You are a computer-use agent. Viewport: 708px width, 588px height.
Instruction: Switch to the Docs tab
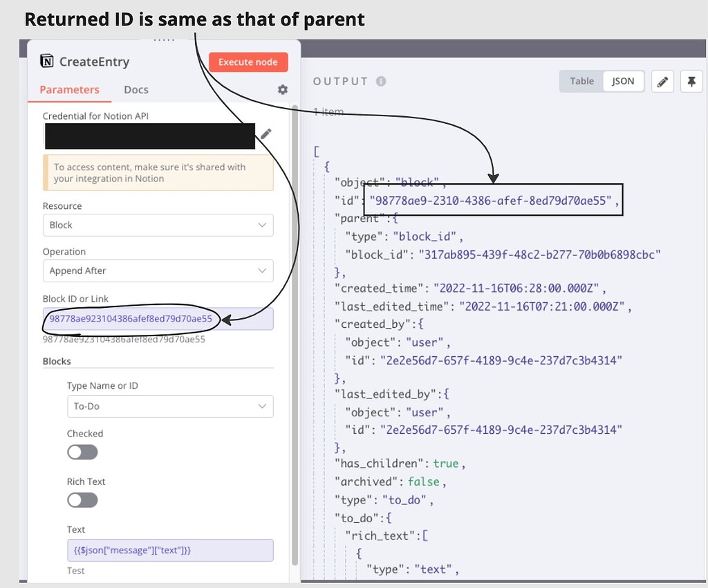point(136,89)
